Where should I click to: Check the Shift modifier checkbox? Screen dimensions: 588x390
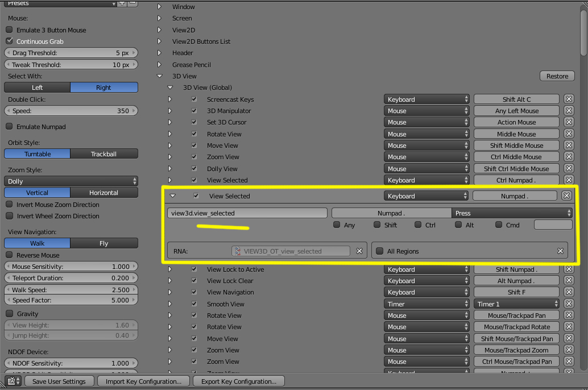pyautogui.click(x=377, y=225)
